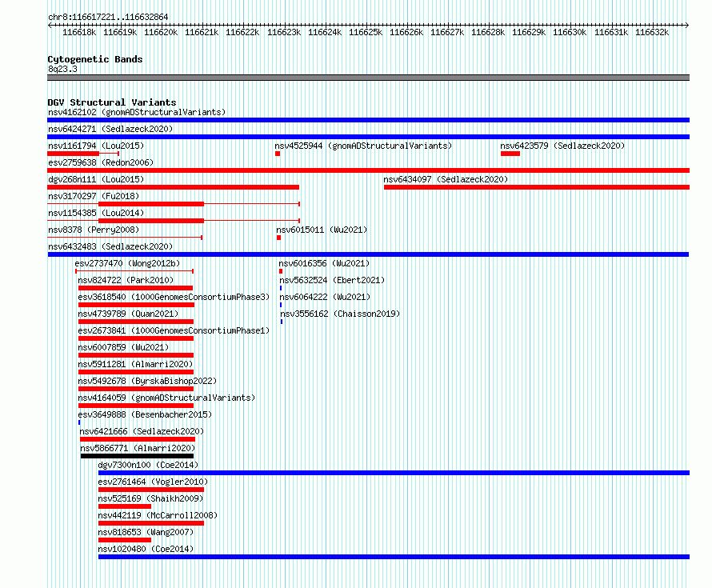Click the esv3618540 1000GenomesConsortiumPhase3 label
Image resolution: width=712 pixels, height=588 pixels.
pos(174,297)
